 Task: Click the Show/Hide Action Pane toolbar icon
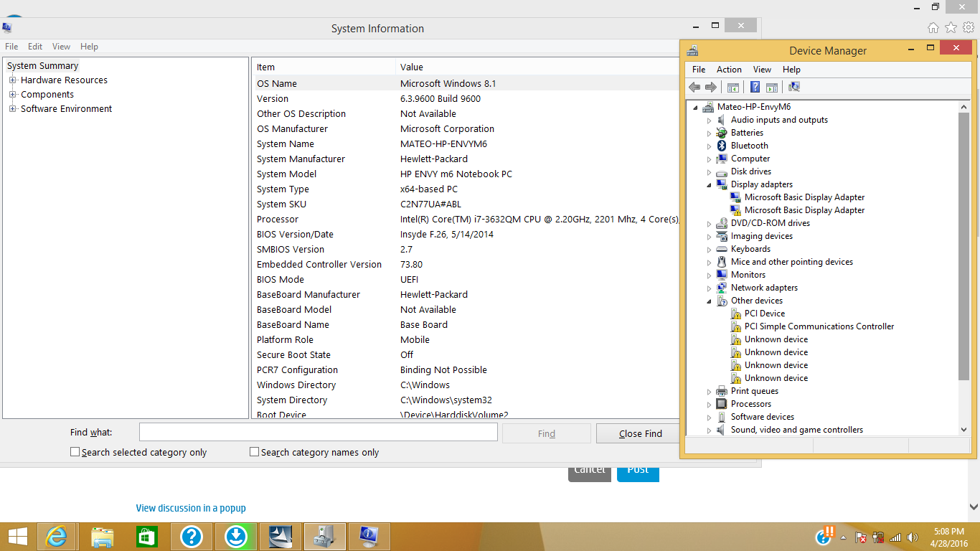click(x=772, y=87)
